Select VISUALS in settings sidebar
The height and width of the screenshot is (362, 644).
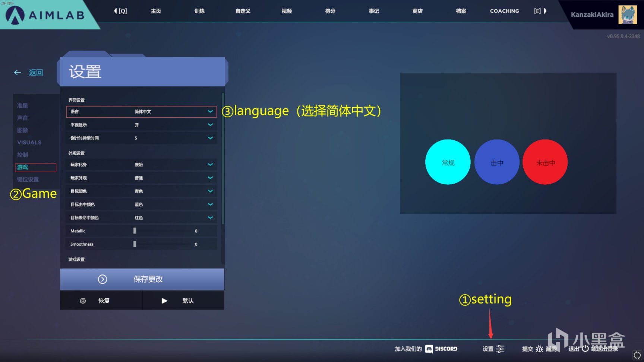(x=29, y=143)
